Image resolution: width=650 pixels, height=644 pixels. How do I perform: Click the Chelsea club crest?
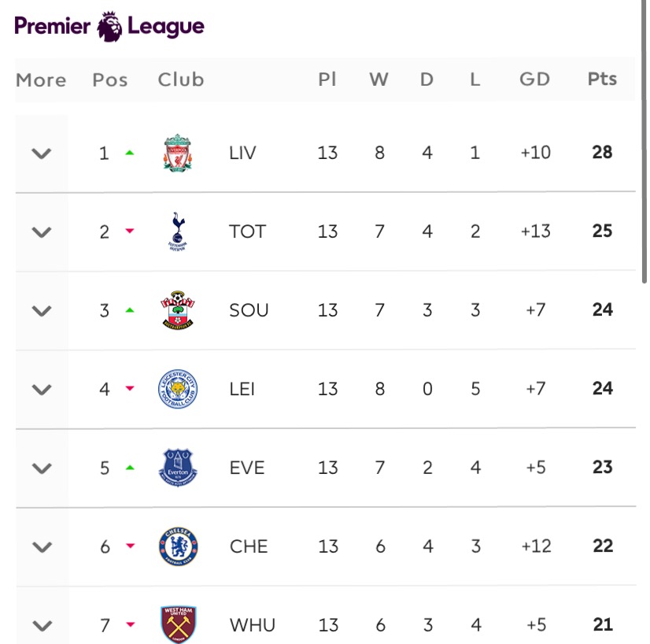(x=179, y=546)
